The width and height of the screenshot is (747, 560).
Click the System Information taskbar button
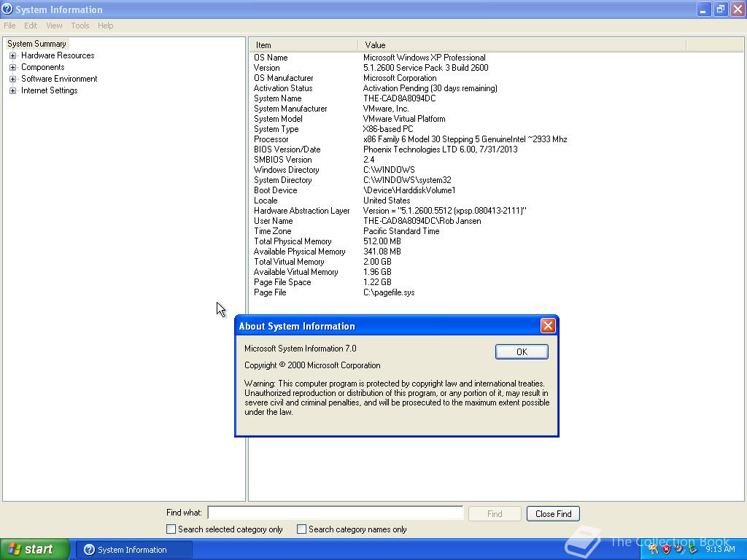click(x=134, y=550)
